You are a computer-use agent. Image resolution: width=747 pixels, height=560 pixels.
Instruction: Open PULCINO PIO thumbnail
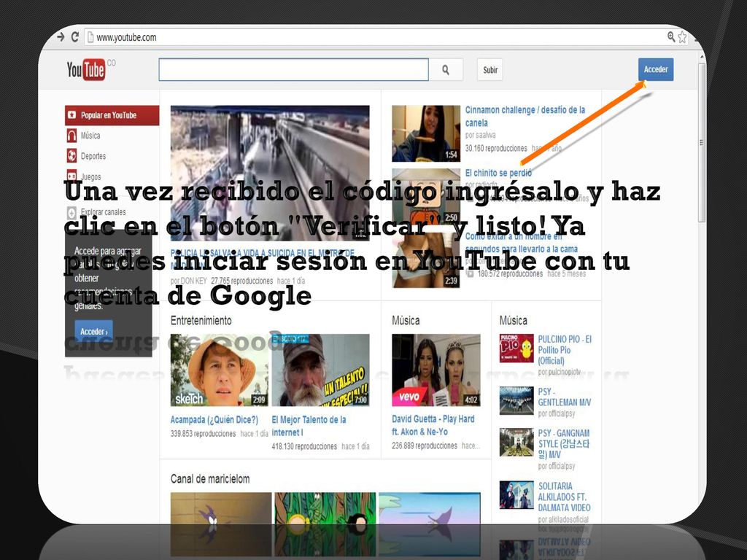pyautogui.click(x=516, y=348)
